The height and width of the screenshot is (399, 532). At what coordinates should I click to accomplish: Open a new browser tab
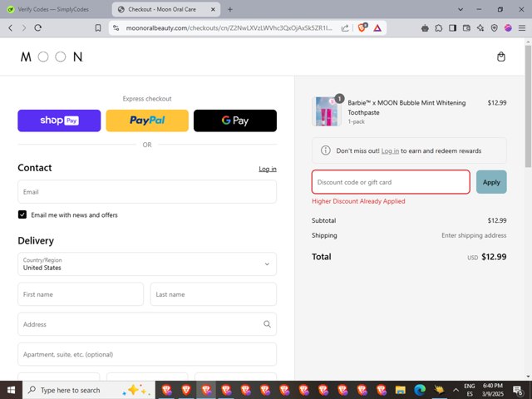(x=230, y=9)
